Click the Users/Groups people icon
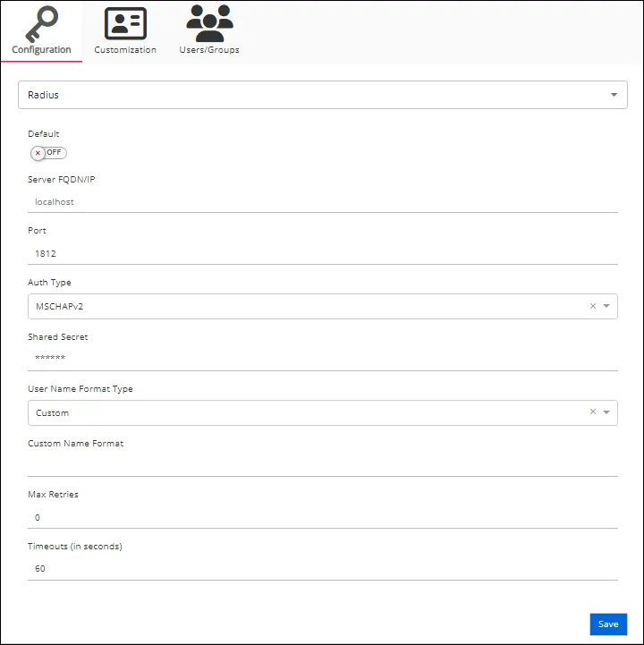The width and height of the screenshot is (644, 645). (209, 23)
